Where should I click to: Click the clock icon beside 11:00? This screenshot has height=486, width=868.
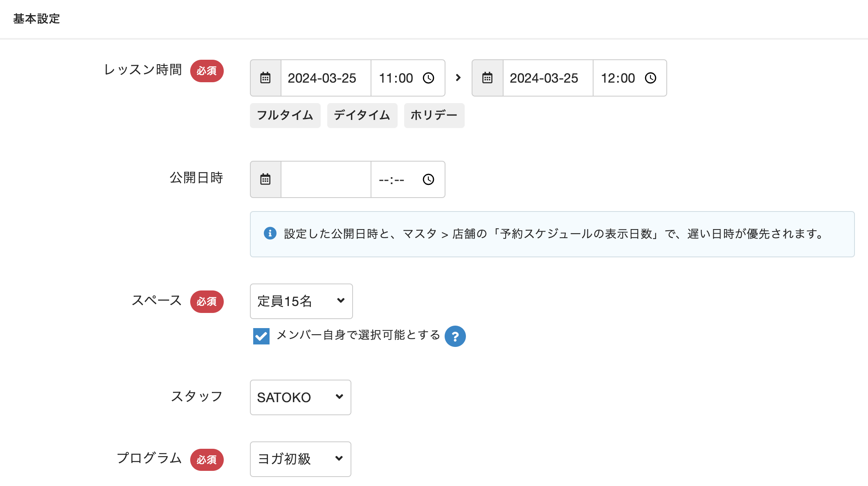[428, 78]
